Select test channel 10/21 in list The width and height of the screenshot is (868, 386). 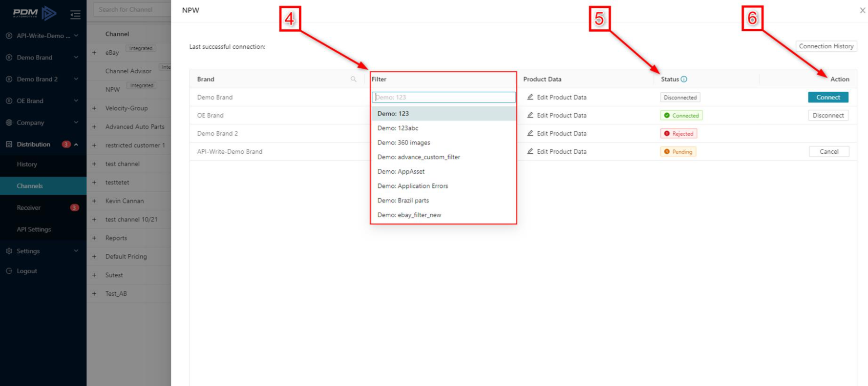coord(131,220)
